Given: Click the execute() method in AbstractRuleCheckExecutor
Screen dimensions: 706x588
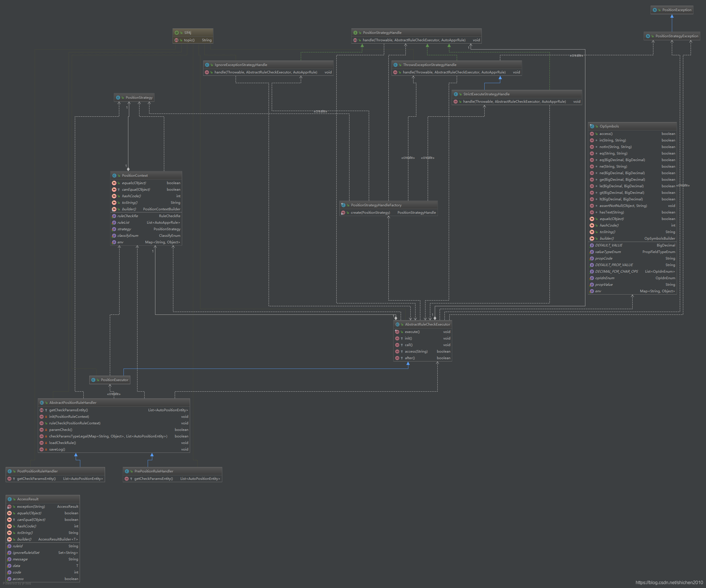Looking at the screenshot, I should click(x=412, y=332).
